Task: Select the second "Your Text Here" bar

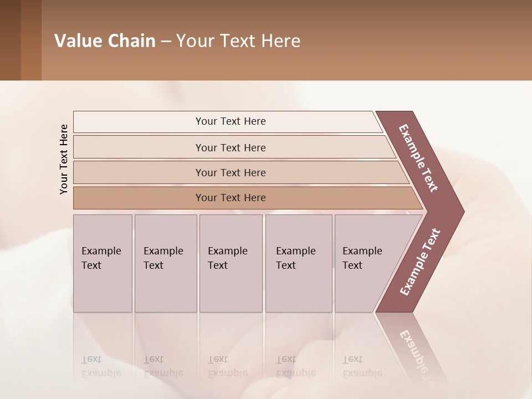Action: [x=234, y=147]
